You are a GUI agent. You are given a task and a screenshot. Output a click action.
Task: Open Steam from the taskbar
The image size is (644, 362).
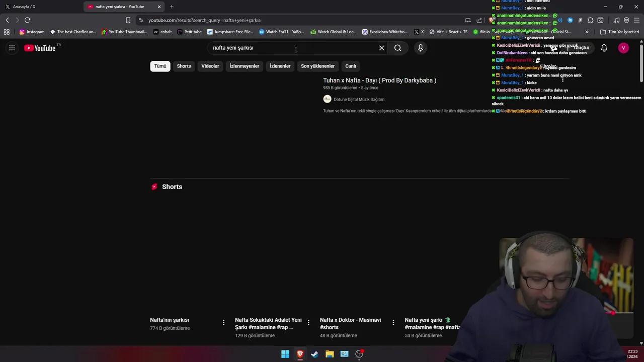point(314,354)
